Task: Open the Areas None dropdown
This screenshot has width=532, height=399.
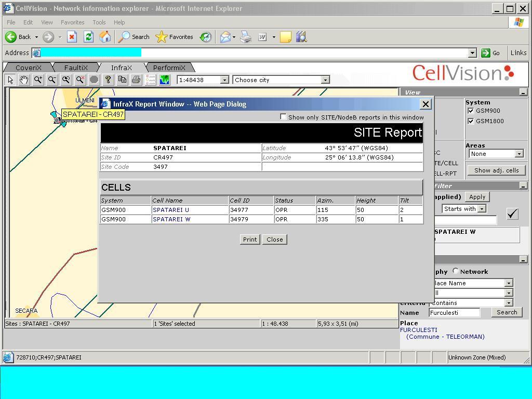Action: tap(519, 154)
